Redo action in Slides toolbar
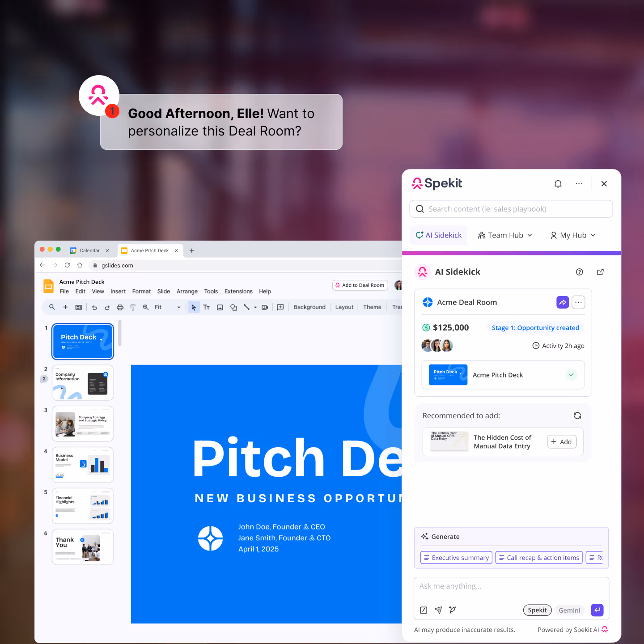Image resolution: width=644 pixels, height=644 pixels. click(107, 307)
